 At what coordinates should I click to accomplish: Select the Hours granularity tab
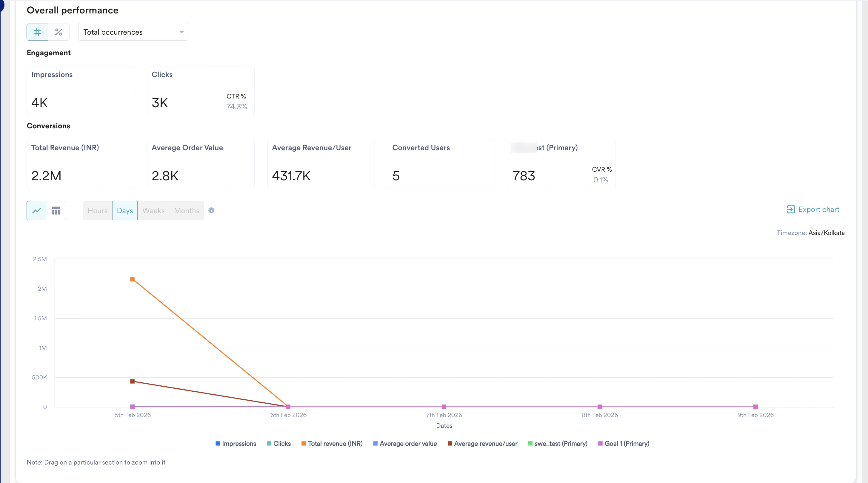point(97,211)
